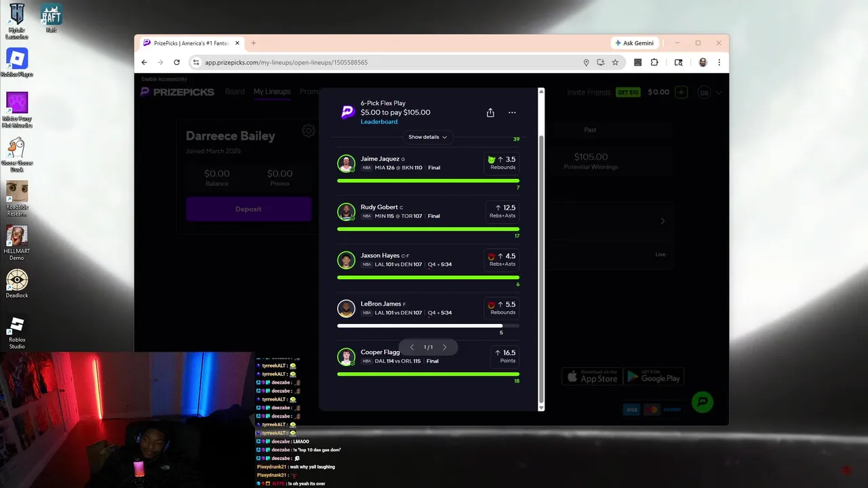Click install app icon in address bar
This screenshot has width=868, height=488.
tap(601, 62)
